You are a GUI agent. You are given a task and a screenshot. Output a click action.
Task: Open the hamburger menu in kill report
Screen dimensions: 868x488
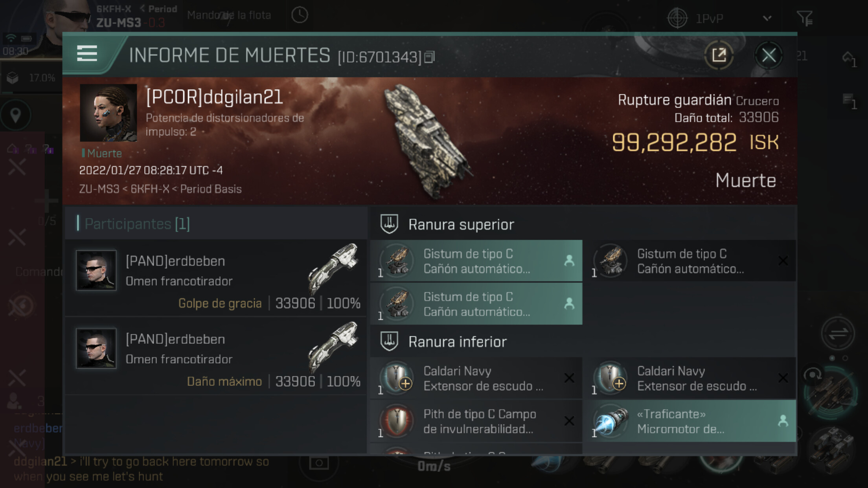(x=87, y=53)
